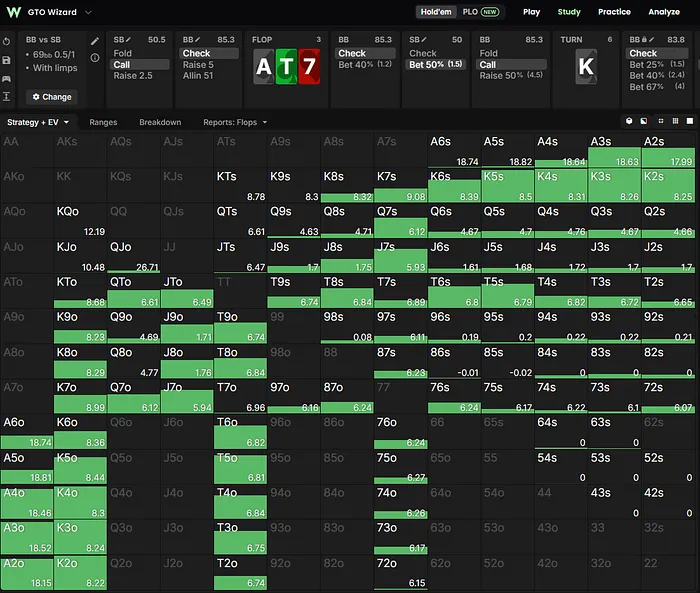Screen dimensions: 700x593
Task: Click the dense grid layout icon
Action: tap(675, 121)
